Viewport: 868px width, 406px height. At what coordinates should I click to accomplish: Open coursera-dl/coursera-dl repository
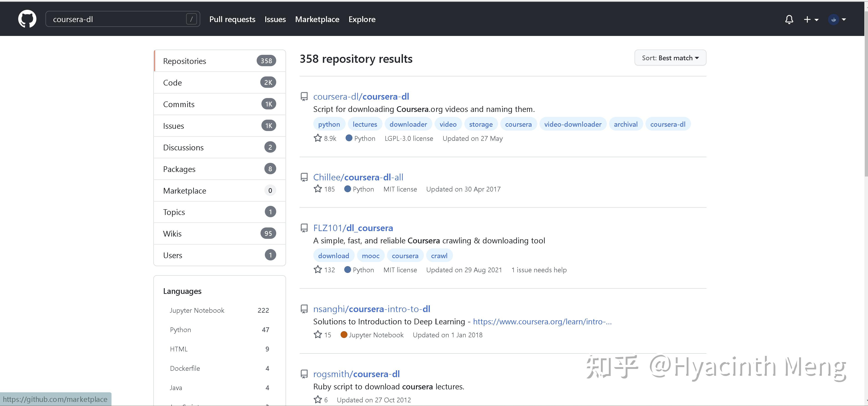coord(361,96)
